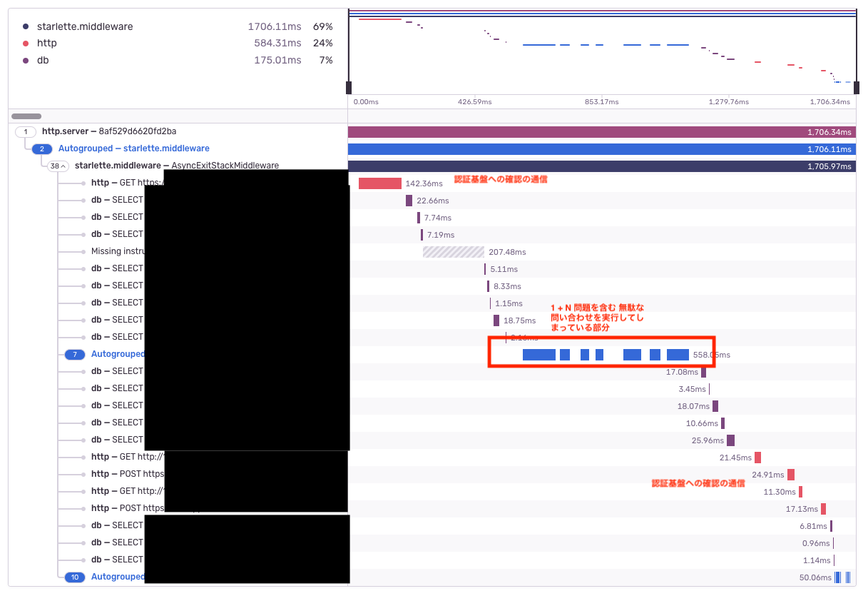Click the 1,706.34ms http.server duration bar
The height and width of the screenshot is (601, 868).
(x=602, y=132)
